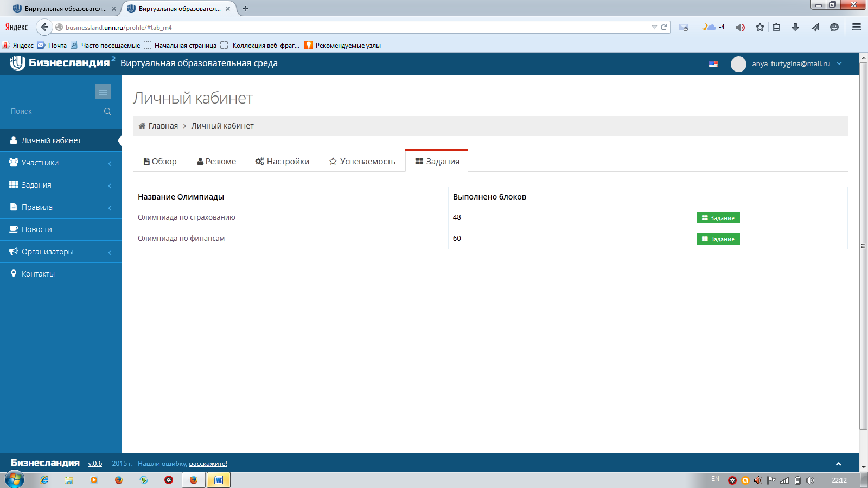Select the Задания profile tab
The width and height of the screenshot is (868, 488).
click(437, 162)
